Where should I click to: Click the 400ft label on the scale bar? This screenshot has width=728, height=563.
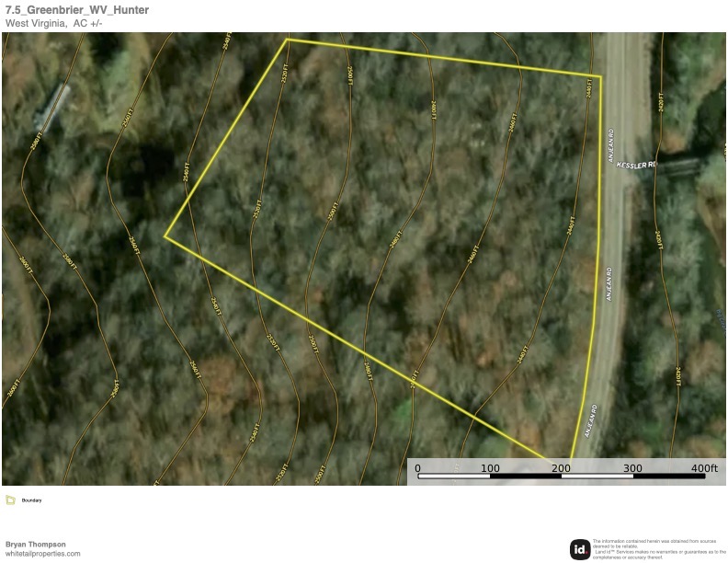tap(703, 469)
